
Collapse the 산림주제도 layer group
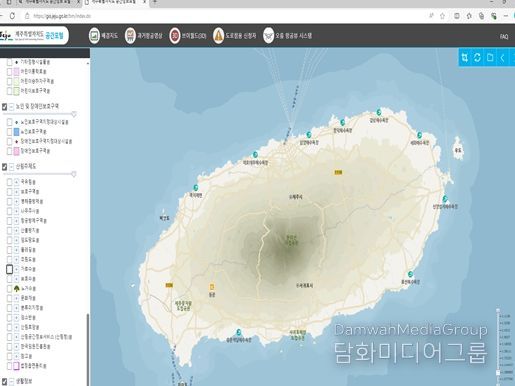click(12, 167)
